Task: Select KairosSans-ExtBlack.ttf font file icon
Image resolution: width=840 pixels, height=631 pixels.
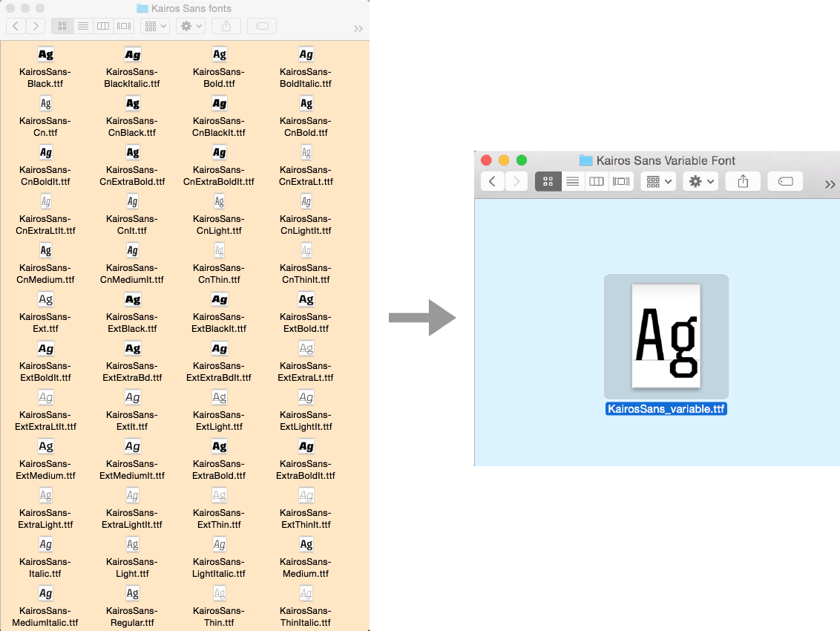Action: (x=132, y=299)
